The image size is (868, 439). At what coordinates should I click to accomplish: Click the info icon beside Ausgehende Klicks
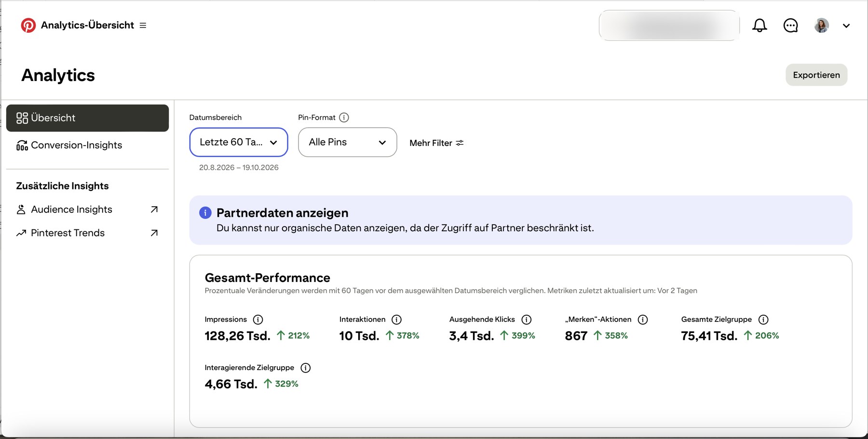(x=527, y=319)
